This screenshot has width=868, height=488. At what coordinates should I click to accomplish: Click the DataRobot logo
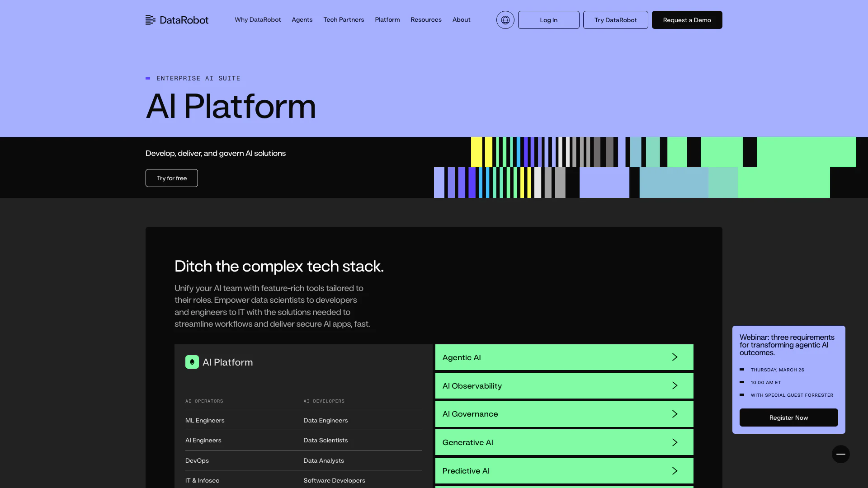coord(177,20)
